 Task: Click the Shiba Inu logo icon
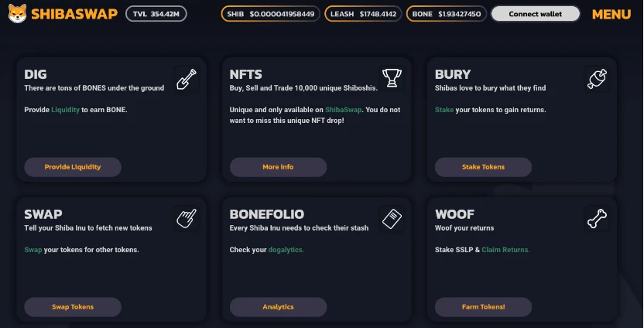15,14
